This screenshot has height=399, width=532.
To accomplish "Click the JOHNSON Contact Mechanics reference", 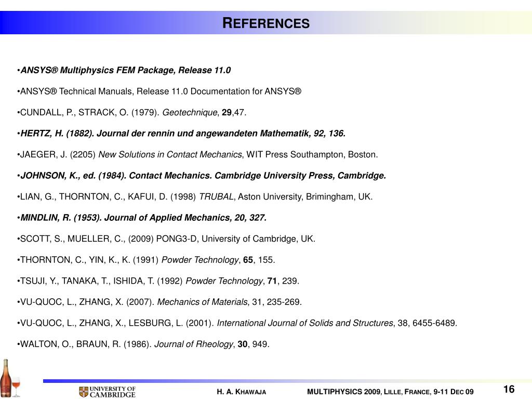I will click(202, 176).
